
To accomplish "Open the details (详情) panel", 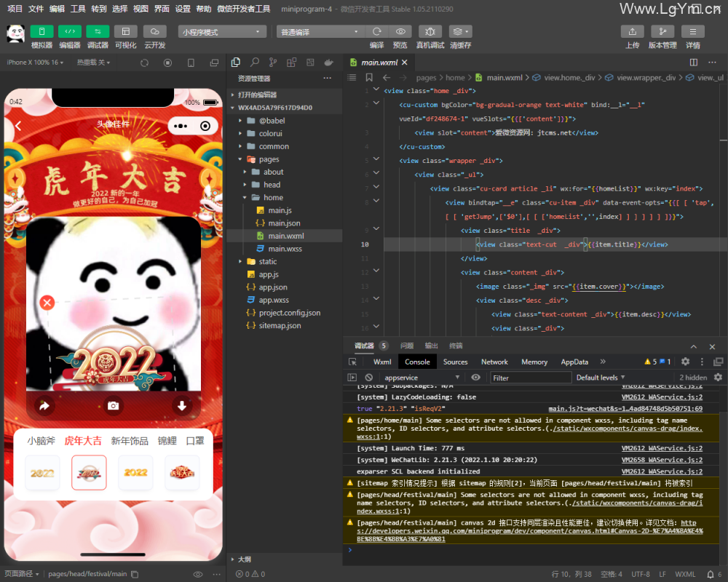I will tap(693, 31).
